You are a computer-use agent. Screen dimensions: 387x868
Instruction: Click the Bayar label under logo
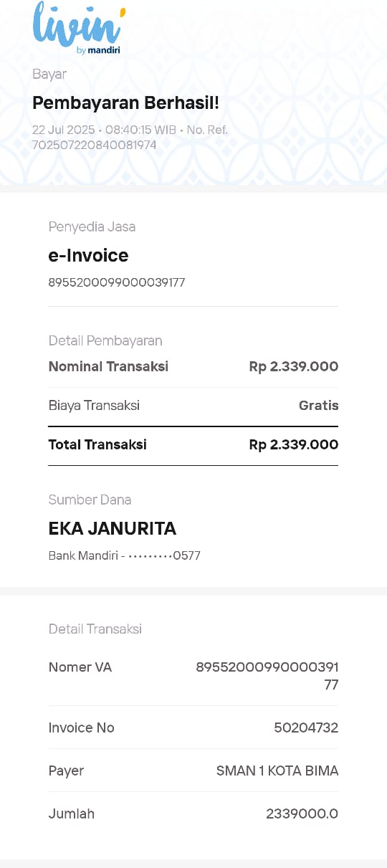pyautogui.click(x=49, y=74)
